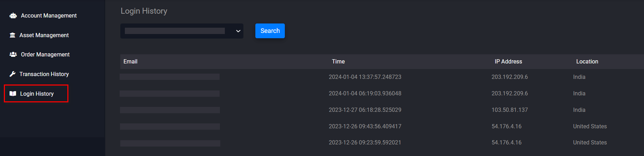
Task: Click the Email column header
Action: tap(130, 61)
